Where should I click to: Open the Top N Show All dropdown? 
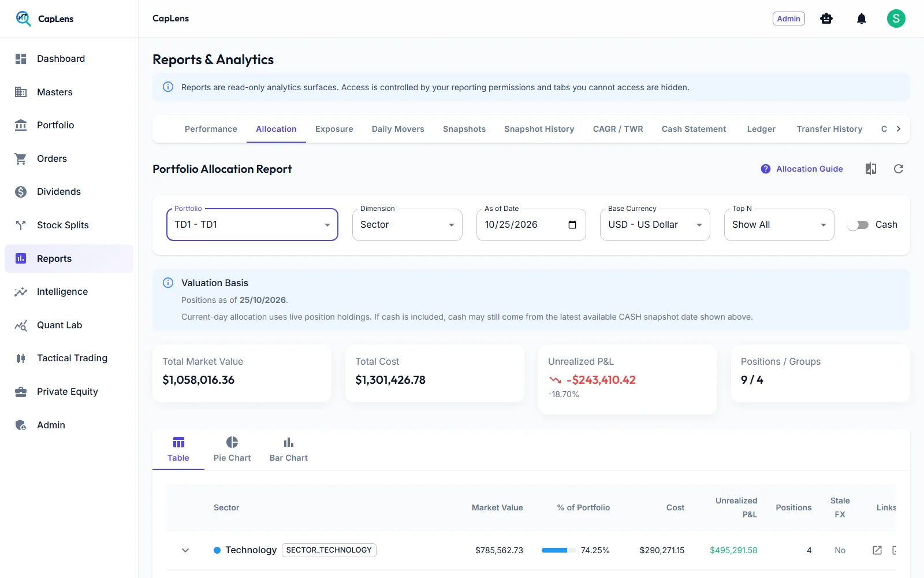point(779,224)
